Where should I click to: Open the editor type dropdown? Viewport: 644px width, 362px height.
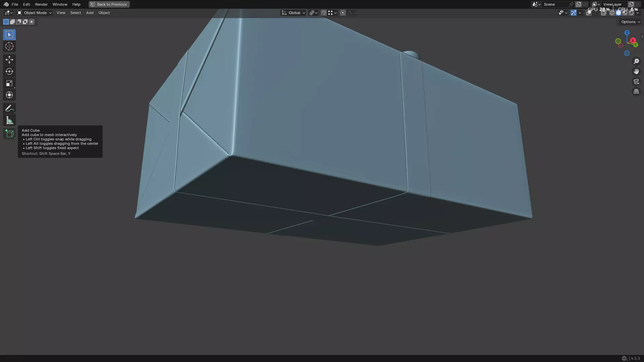tap(8, 13)
